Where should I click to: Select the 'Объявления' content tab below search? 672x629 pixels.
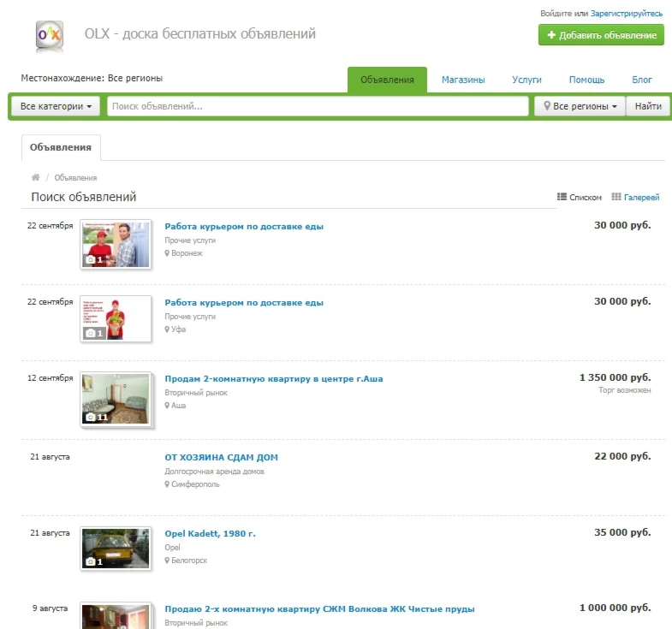point(61,147)
